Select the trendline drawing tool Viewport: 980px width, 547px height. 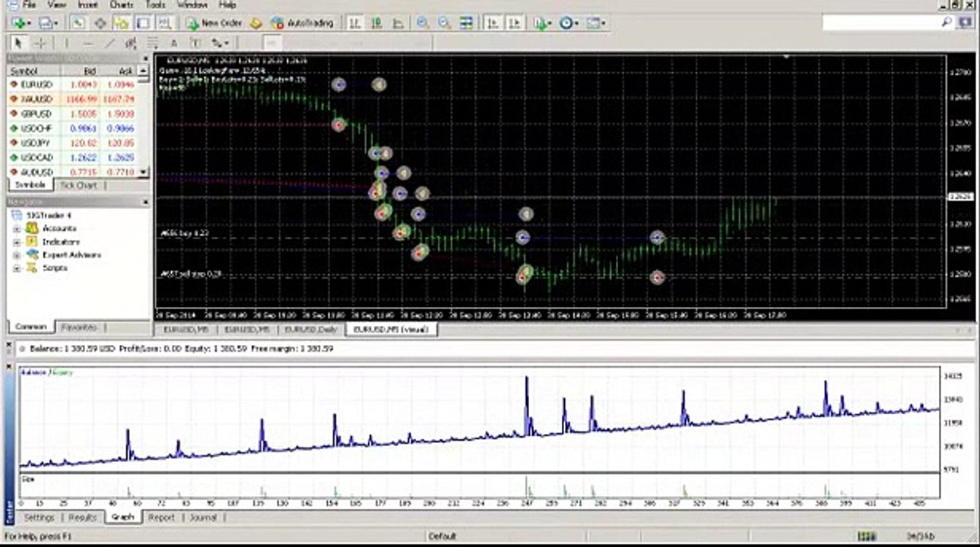click(109, 43)
